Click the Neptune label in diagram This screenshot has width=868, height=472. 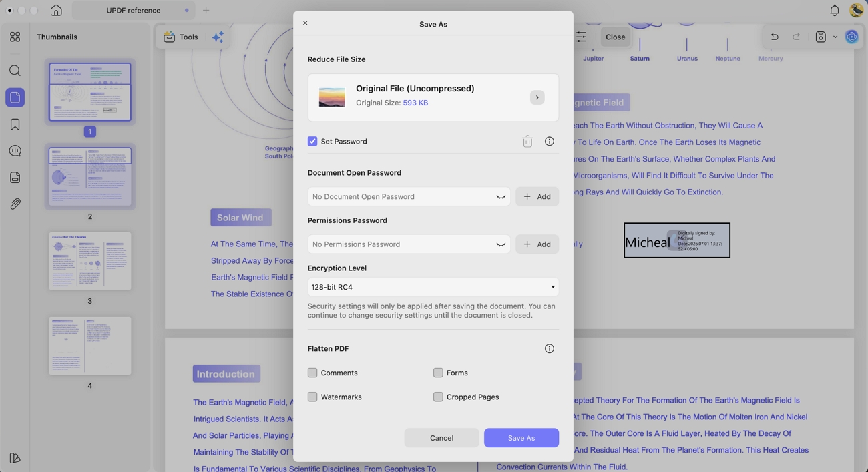pos(728,59)
